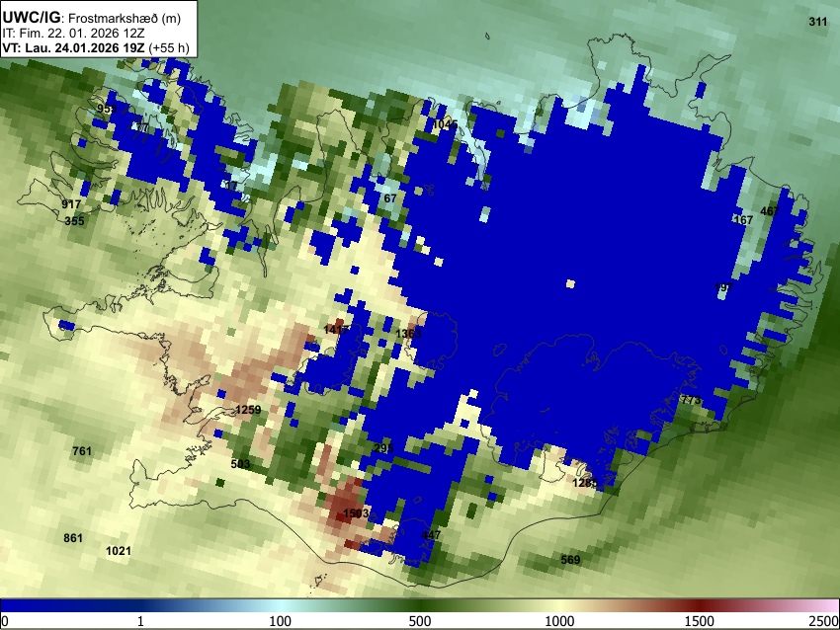Click the '1259' value on the map
This screenshot has width=840, height=630.
tap(248, 410)
